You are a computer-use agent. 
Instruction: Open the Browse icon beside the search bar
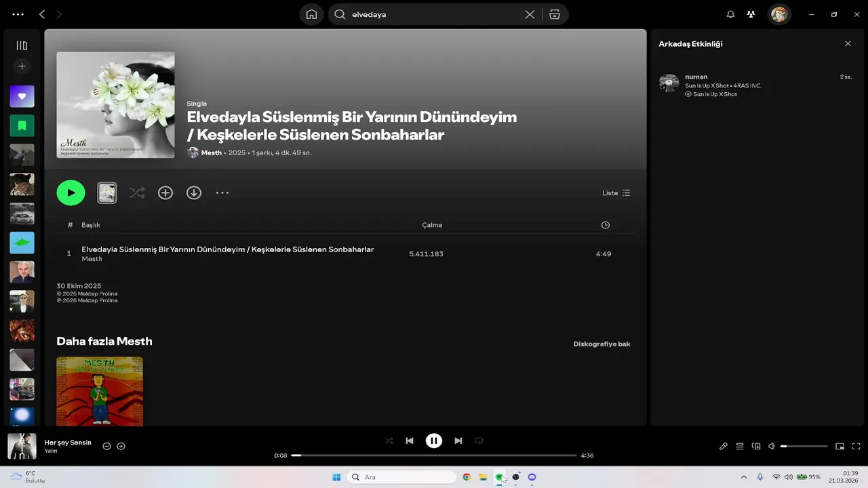(x=555, y=14)
